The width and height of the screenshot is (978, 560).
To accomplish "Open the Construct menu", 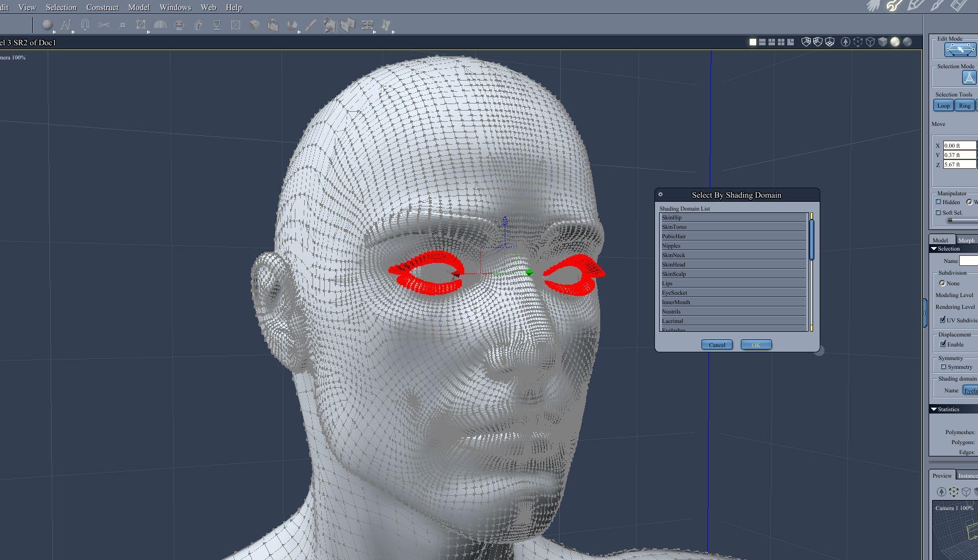I will pyautogui.click(x=102, y=7).
